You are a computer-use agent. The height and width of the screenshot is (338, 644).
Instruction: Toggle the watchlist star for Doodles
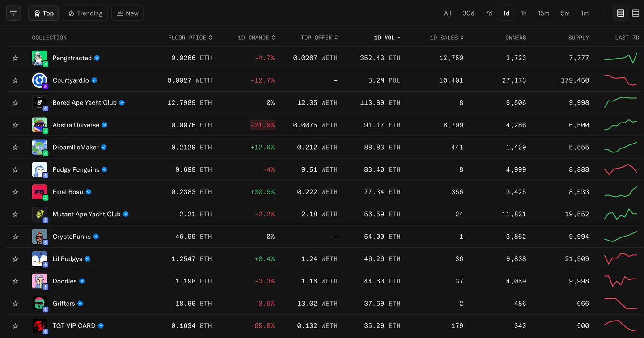coord(15,281)
